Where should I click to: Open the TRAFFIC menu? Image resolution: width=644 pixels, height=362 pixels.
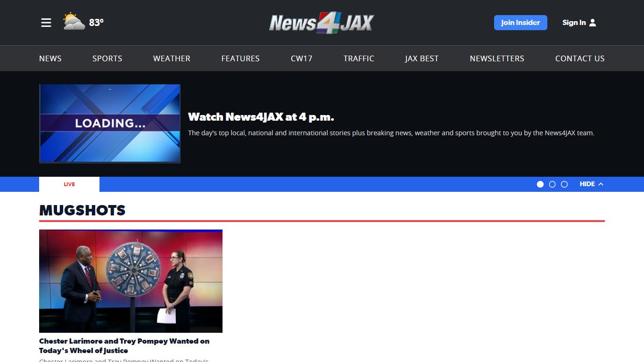(359, 58)
